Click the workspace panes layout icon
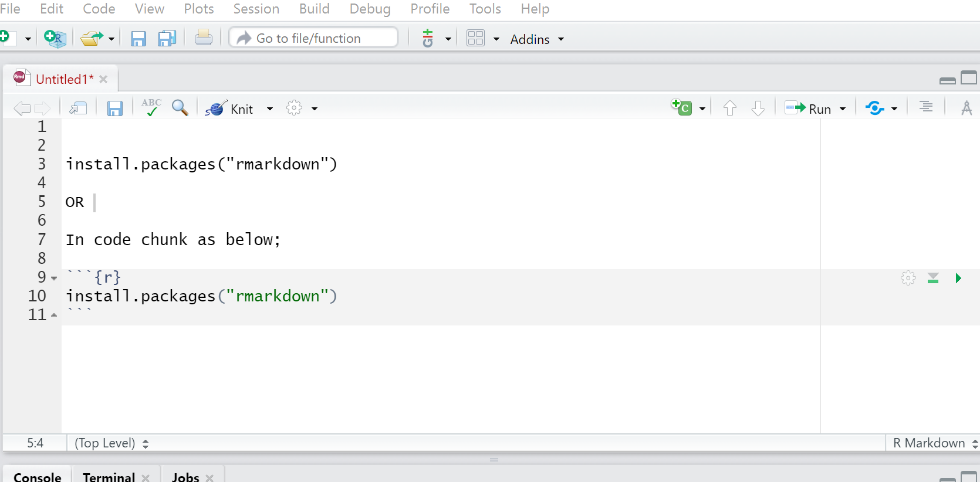 tap(475, 38)
